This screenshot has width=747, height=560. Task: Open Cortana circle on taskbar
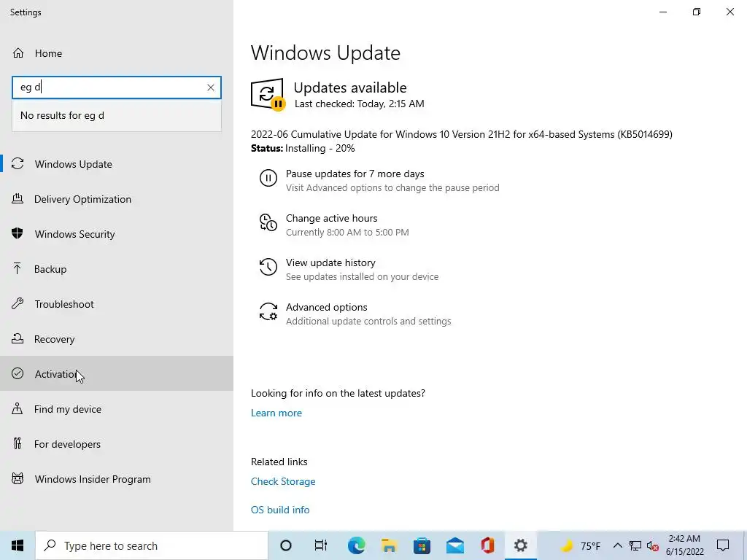pyautogui.click(x=286, y=545)
